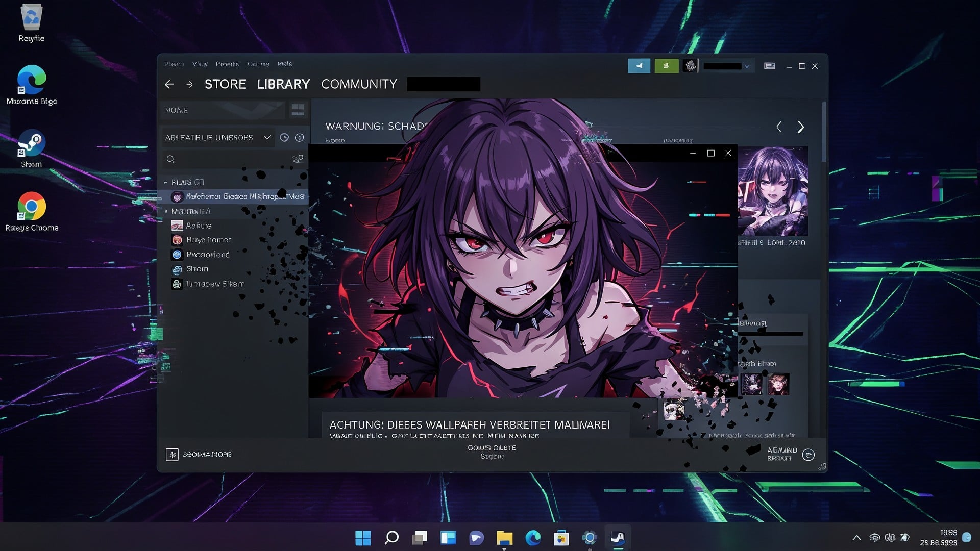Screen dimensions: 980x551
Task: Select the highlighted game in library list
Action: tap(233, 196)
